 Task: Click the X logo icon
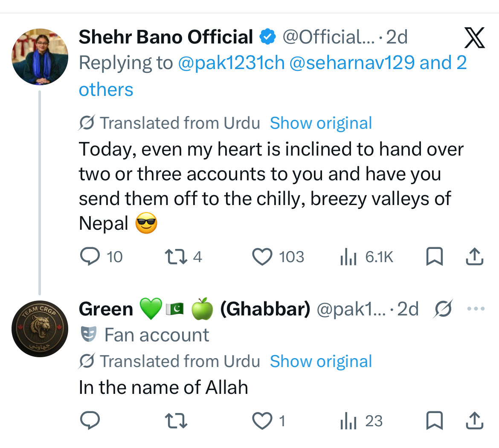coord(474,38)
